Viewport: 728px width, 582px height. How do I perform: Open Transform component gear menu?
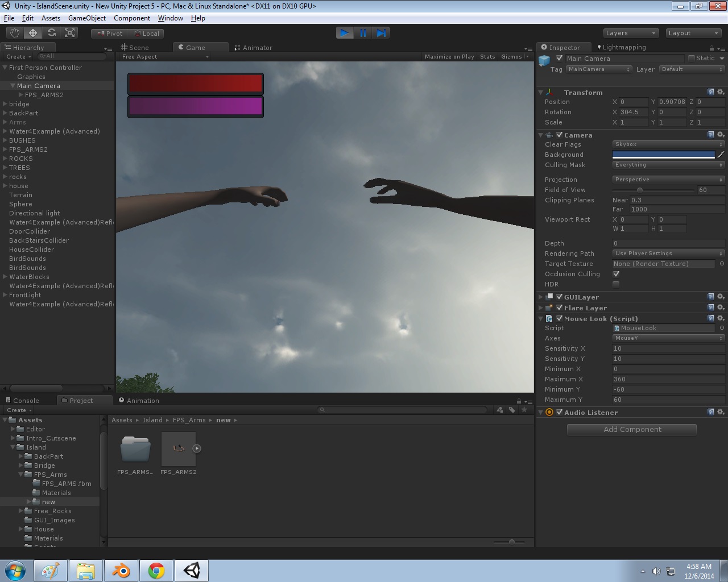(x=721, y=92)
